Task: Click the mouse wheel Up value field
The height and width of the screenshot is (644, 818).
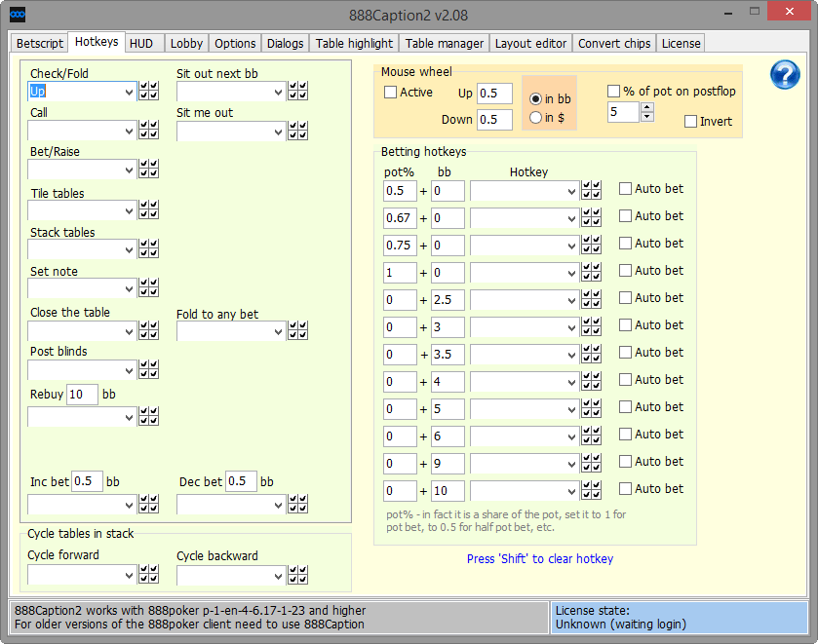Action: click(x=494, y=94)
